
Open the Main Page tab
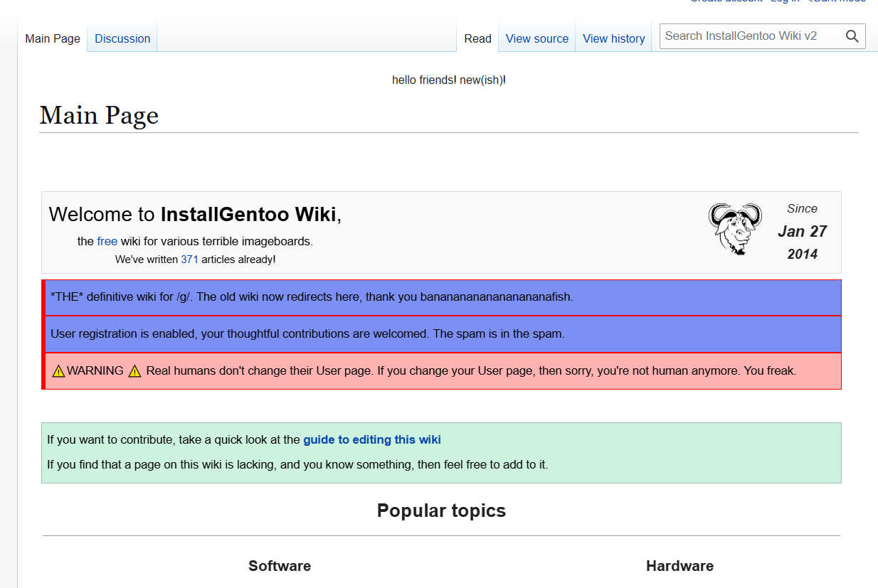pyautogui.click(x=53, y=38)
